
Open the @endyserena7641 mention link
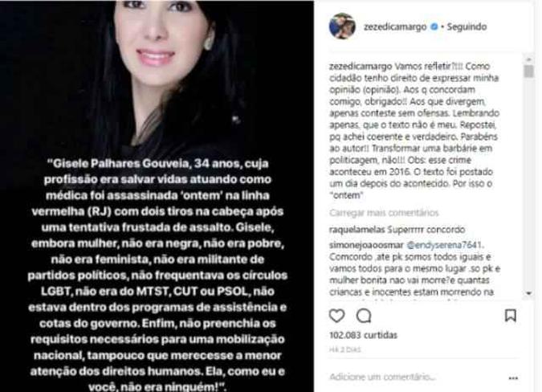pyautogui.click(x=444, y=245)
